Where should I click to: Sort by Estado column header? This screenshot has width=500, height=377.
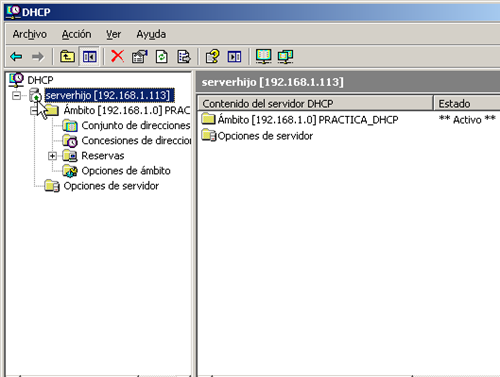click(467, 103)
